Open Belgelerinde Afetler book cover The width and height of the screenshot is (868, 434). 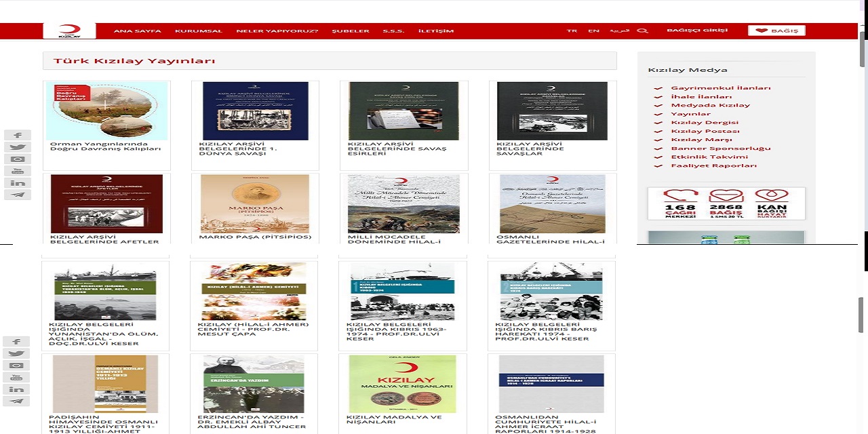click(106, 204)
